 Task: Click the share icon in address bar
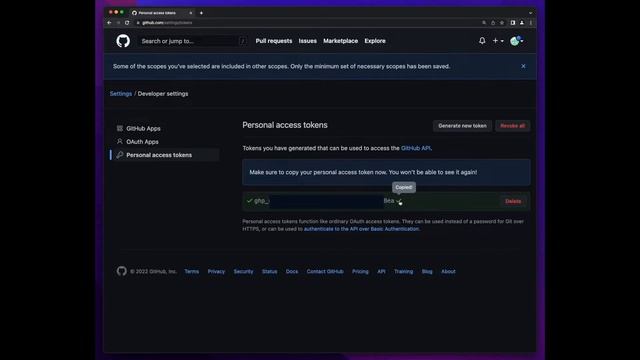click(x=493, y=23)
